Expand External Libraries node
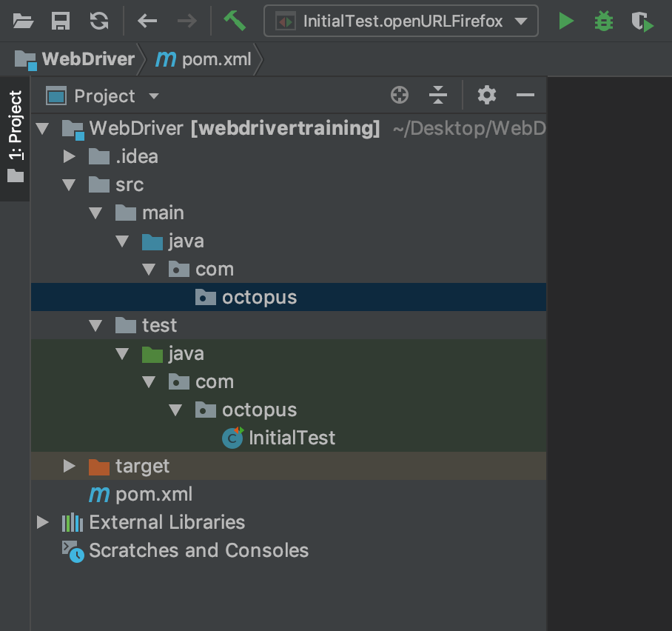Screen dimensions: 672x631 tap(43, 522)
